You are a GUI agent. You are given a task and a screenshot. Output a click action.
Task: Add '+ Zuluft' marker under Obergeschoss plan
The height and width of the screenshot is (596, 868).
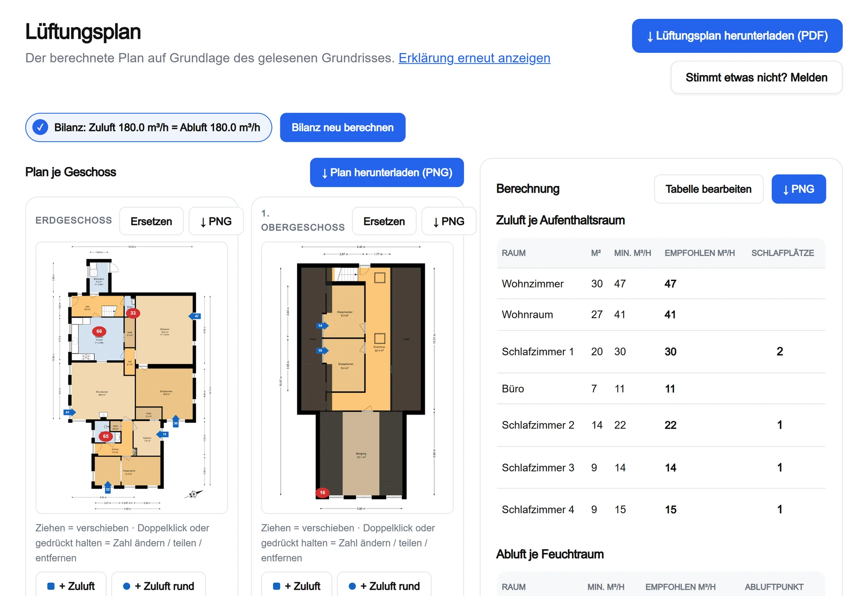tap(296, 586)
